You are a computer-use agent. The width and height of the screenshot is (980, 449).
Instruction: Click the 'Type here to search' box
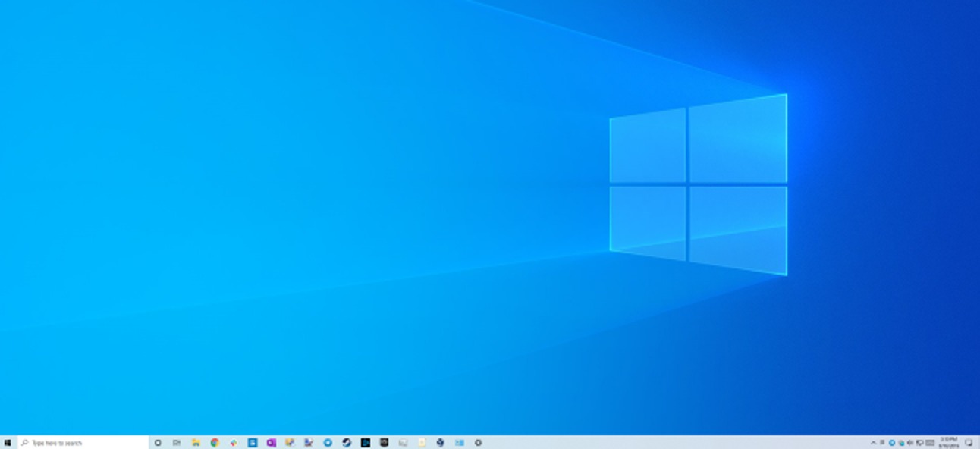[83, 443]
